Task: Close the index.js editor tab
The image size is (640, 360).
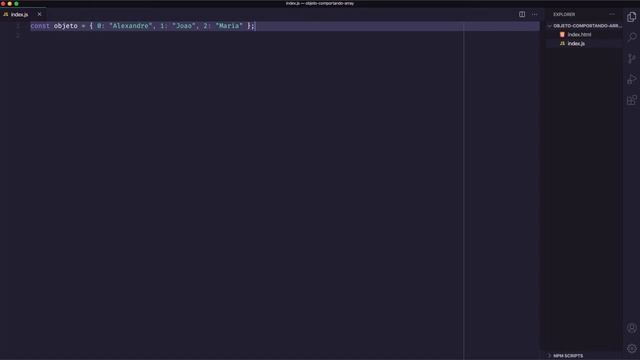Action: point(39,14)
